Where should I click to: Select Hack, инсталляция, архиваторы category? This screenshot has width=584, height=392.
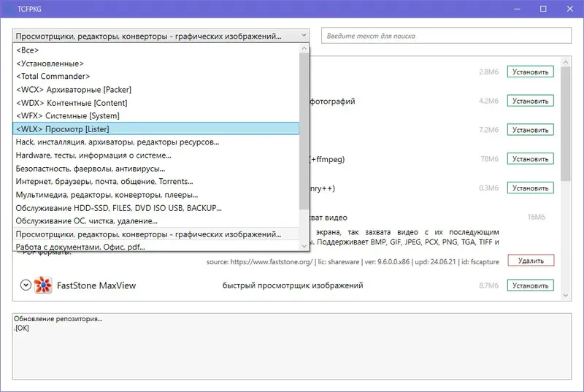(155, 142)
